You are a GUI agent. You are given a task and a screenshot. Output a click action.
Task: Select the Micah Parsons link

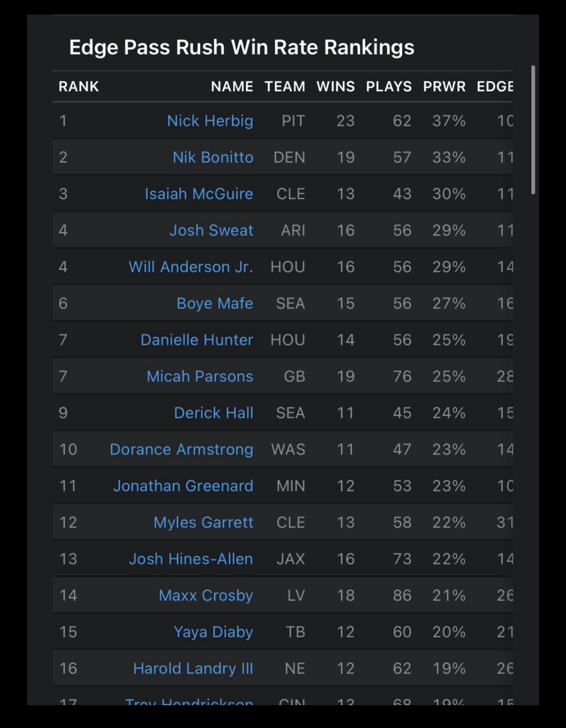(200, 376)
